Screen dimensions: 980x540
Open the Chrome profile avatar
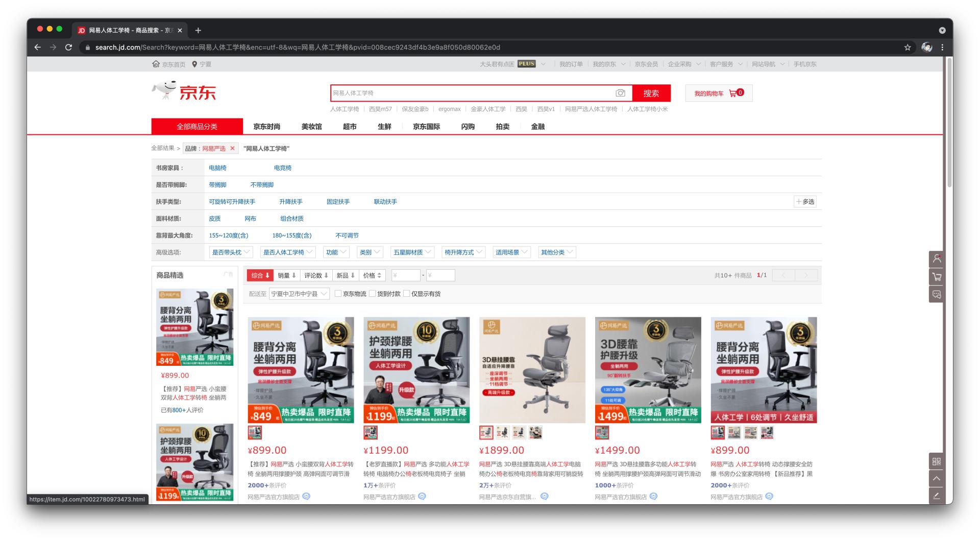[926, 48]
